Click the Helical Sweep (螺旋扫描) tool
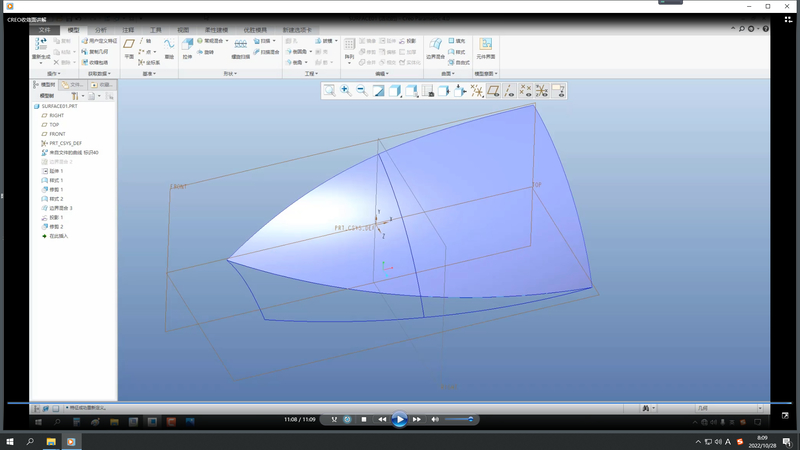Viewport: 800px width, 450px height. 241,49
